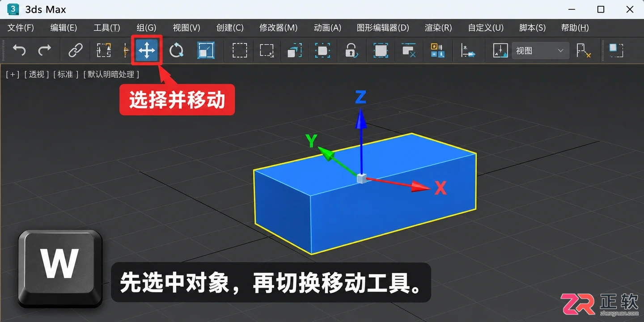Click the rightmost bracketed square toolbar icon

[616, 50]
